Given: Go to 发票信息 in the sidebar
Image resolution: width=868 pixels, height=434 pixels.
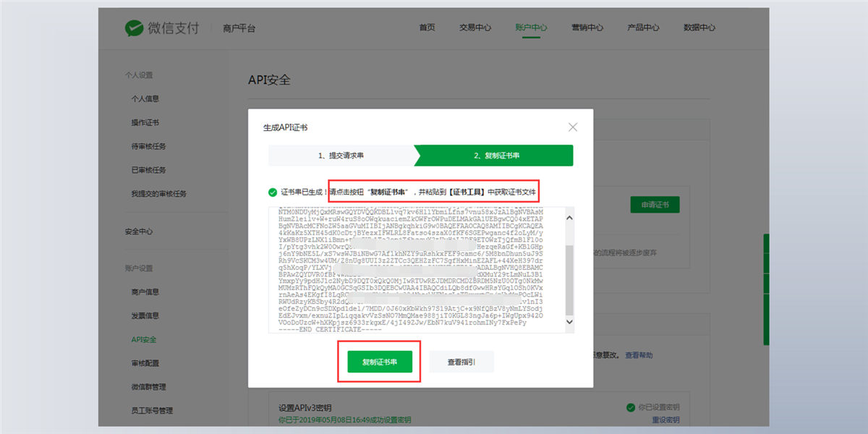Looking at the screenshot, I should pos(145,315).
